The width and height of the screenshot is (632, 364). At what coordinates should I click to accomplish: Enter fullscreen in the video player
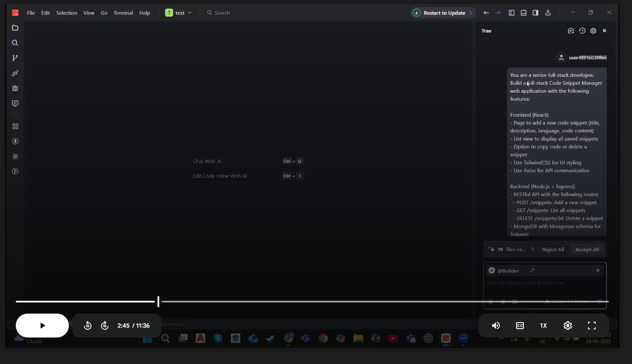pyautogui.click(x=592, y=326)
